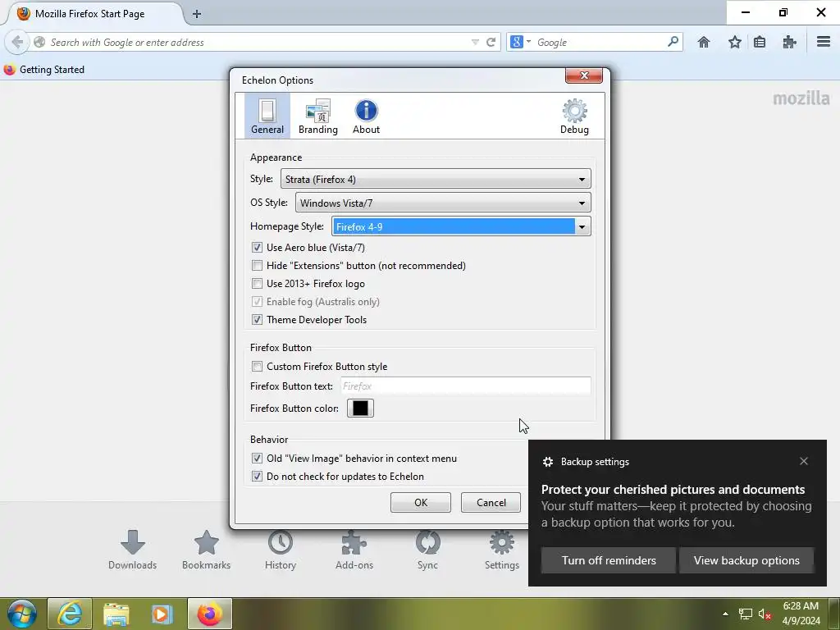
Task: Click the address bar field
Action: click(257, 43)
